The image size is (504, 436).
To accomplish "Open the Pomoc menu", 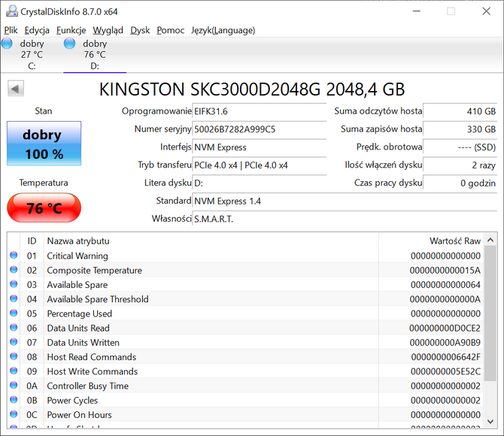I will point(170,30).
